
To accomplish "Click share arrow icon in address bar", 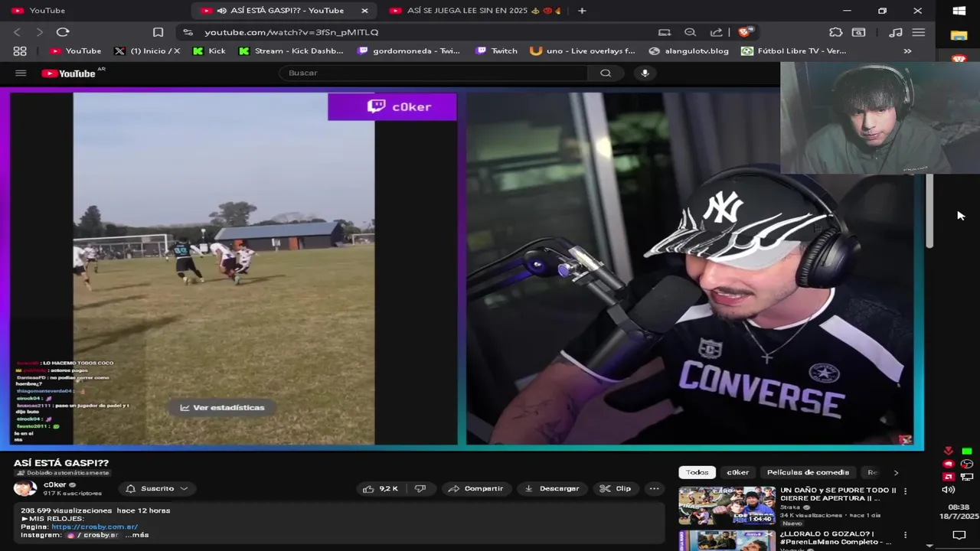I will tap(716, 32).
